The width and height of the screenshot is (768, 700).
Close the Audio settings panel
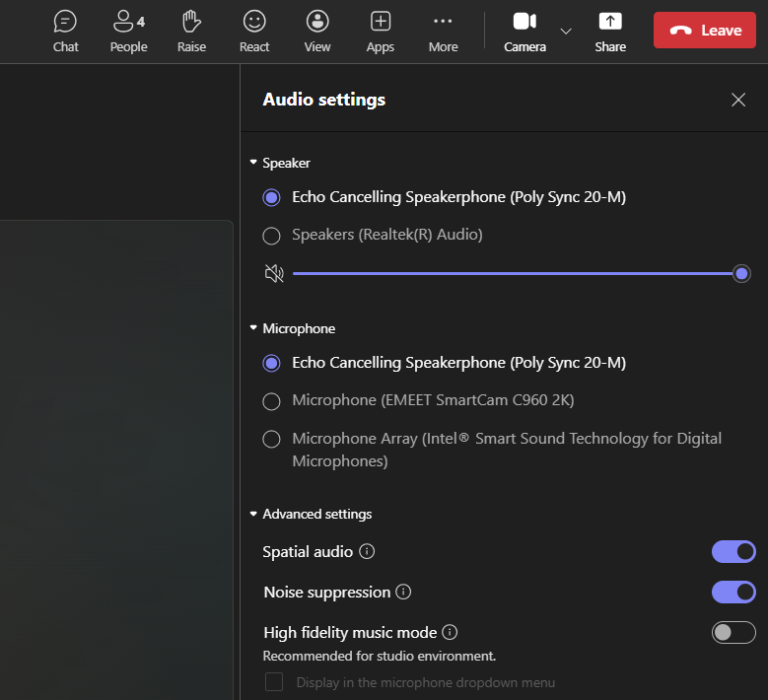point(738,100)
